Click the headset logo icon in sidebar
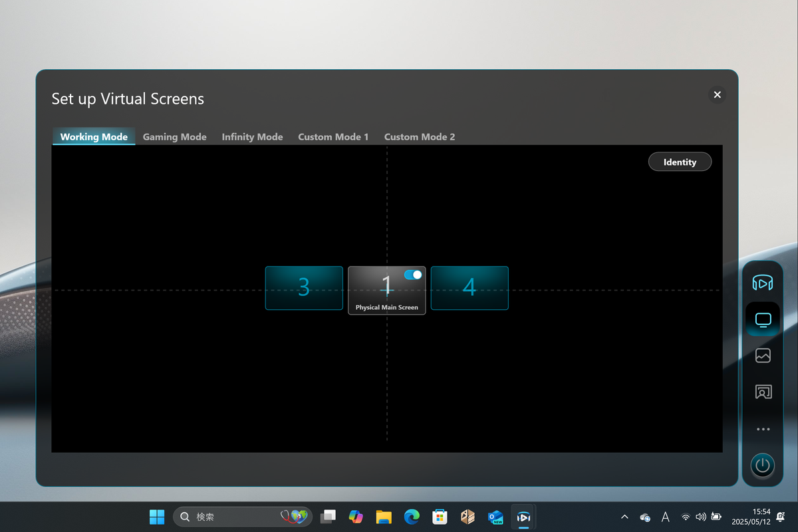Viewport: 798px width, 532px height. click(x=762, y=283)
